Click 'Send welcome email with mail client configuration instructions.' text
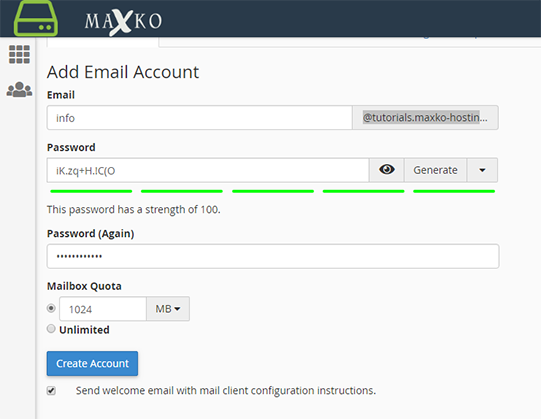 click(x=226, y=391)
